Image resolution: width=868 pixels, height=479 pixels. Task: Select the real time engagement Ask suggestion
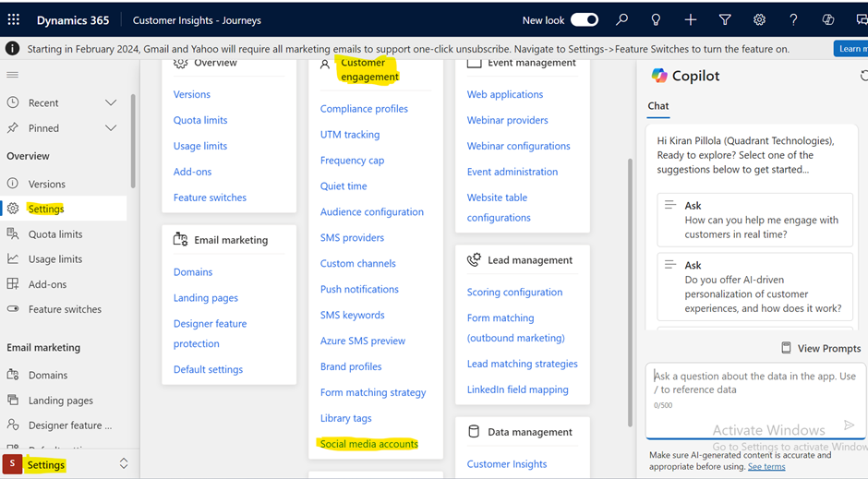pos(754,220)
